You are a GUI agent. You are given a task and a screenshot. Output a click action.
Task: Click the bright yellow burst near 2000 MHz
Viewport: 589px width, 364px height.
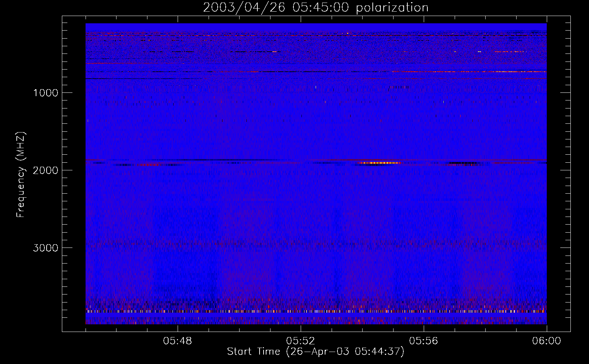click(379, 163)
